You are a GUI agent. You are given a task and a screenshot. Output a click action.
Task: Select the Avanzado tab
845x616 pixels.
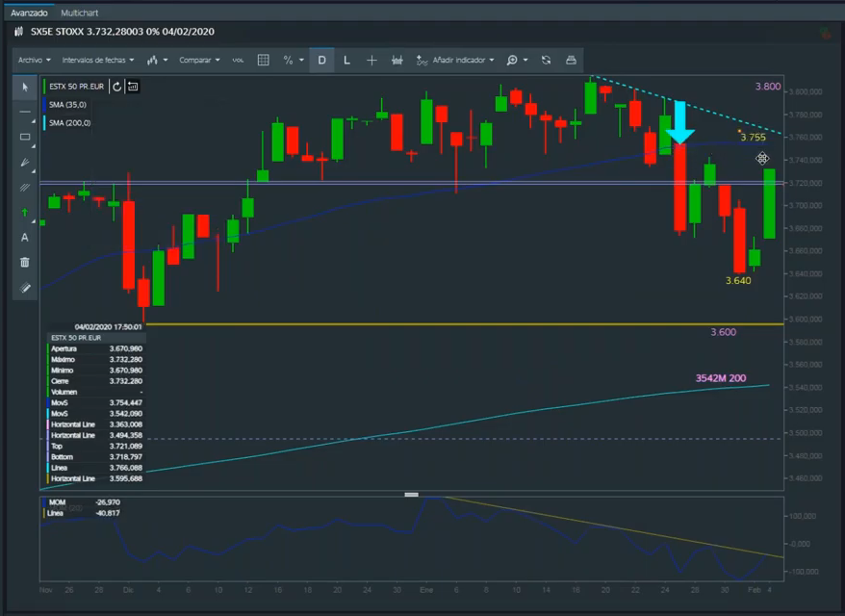[28, 13]
